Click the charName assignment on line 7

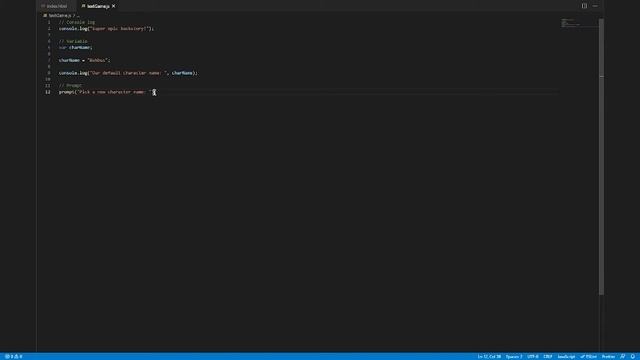84,60
